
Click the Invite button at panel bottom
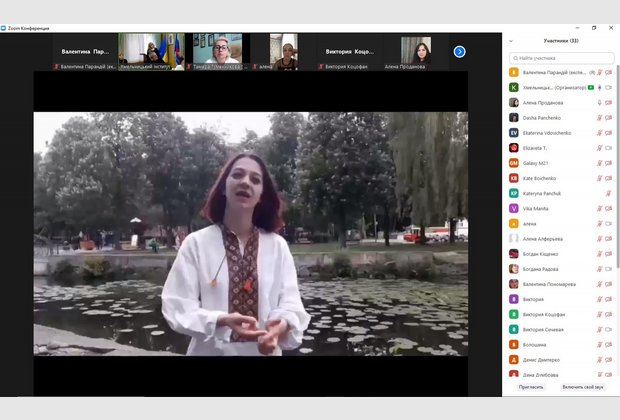531,386
